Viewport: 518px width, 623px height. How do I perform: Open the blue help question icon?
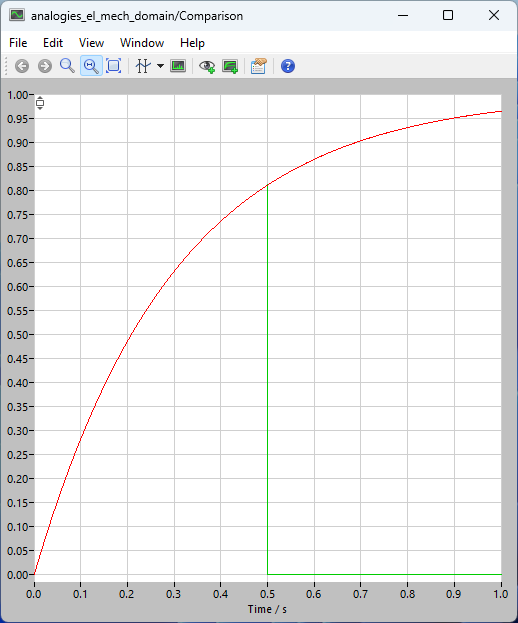click(x=288, y=66)
